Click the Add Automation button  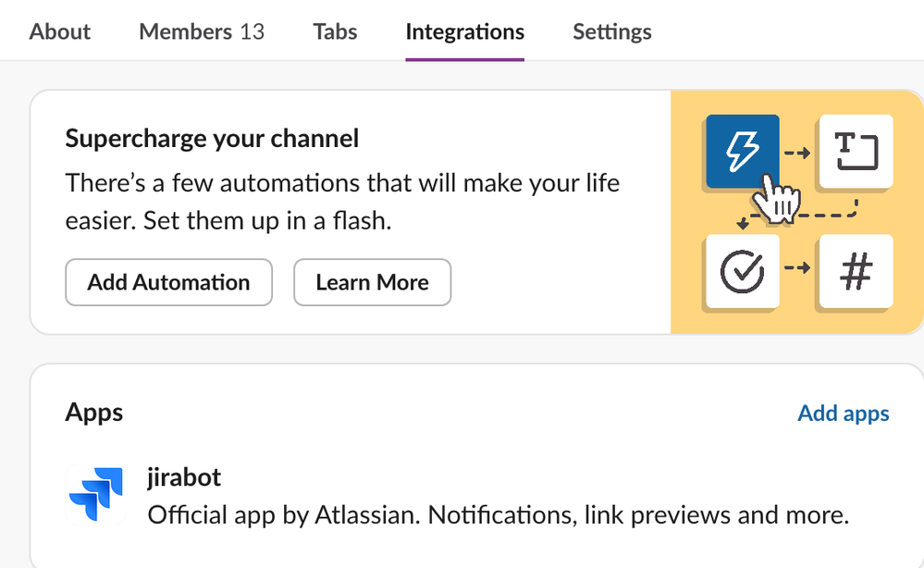coord(168,282)
